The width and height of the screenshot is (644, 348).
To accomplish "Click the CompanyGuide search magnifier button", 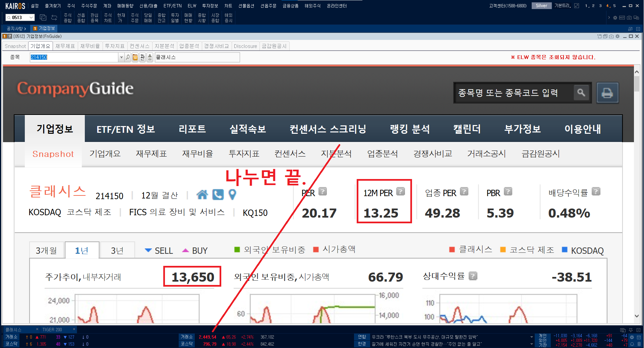I will [581, 93].
